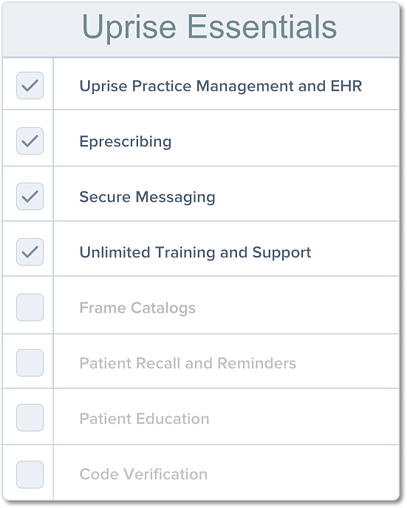The image size is (407, 508).
Task: Check the Patient Recall and Reminders box
Action: pyautogui.click(x=30, y=363)
